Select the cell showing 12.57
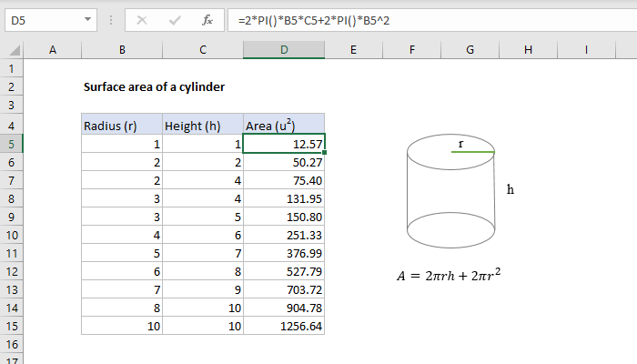Viewport: 637px width, 364px height. [x=284, y=144]
